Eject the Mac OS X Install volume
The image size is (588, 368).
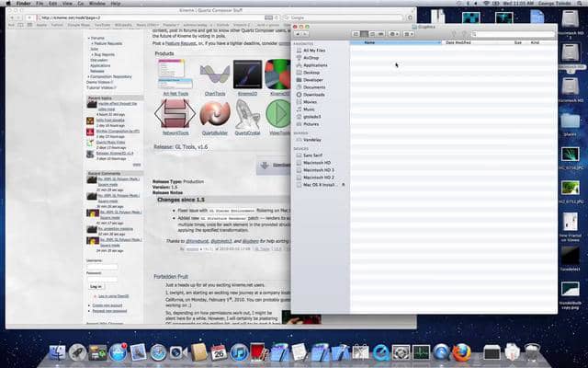point(344,185)
